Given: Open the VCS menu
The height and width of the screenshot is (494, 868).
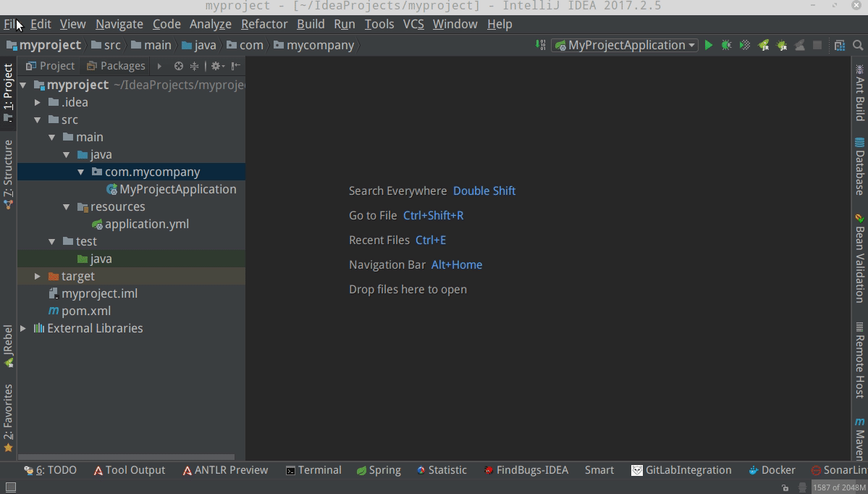Looking at the screenshot, I should pos(413,25).
